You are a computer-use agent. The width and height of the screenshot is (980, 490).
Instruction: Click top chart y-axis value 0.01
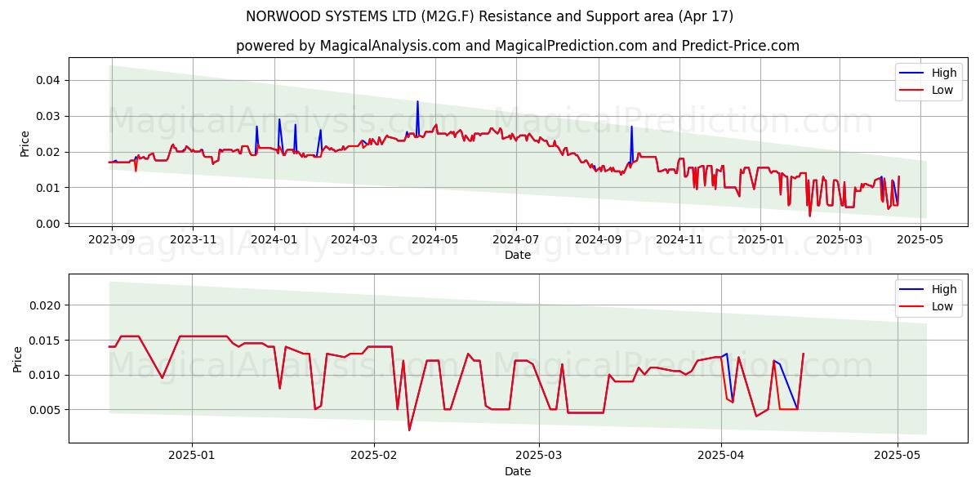49,188
